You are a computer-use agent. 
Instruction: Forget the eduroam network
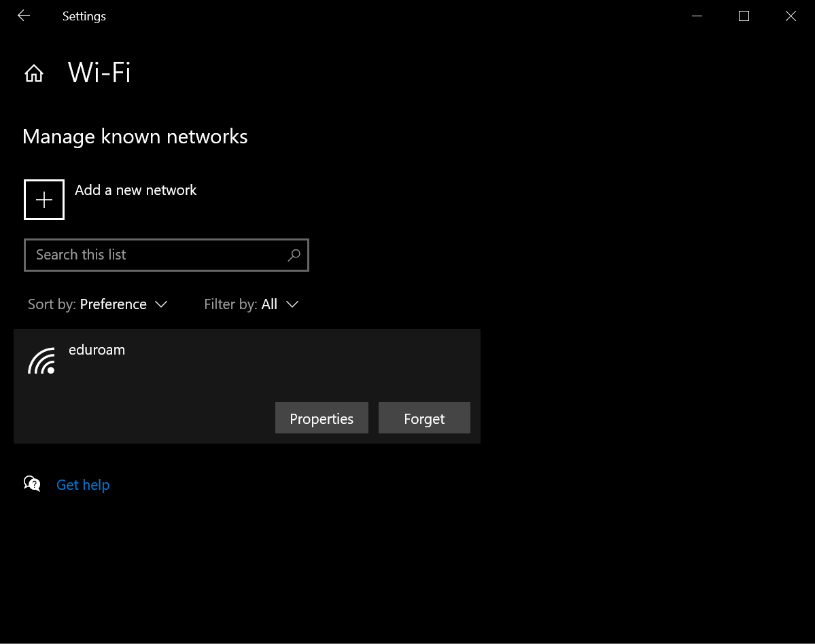tap(424, 418)
